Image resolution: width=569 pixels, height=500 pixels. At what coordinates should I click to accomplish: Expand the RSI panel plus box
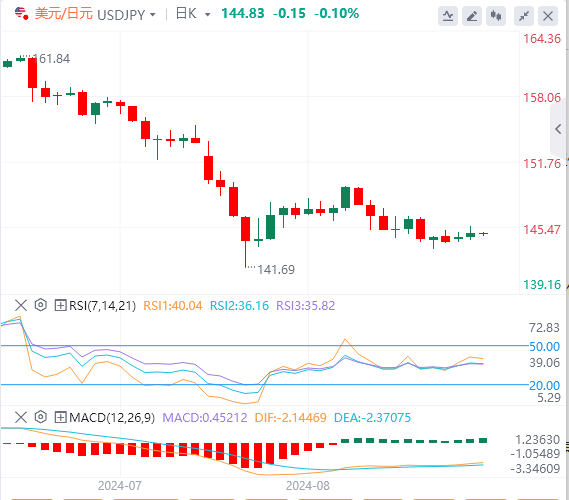click(x=60, y=305)
